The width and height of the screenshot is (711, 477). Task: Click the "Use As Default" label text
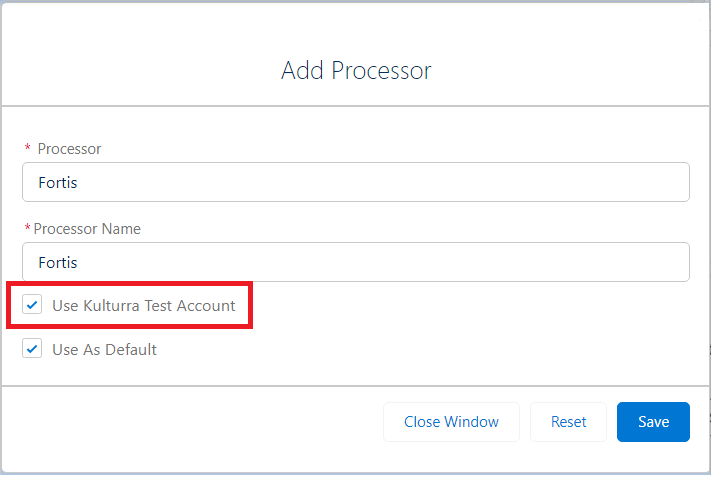tap(104, 349)
